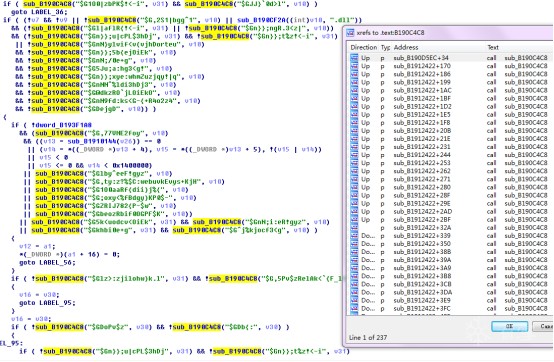Screen dimensions: 554x362
Task: Select xref row sub_B1912422+350
Action: (x=452, y=244)
